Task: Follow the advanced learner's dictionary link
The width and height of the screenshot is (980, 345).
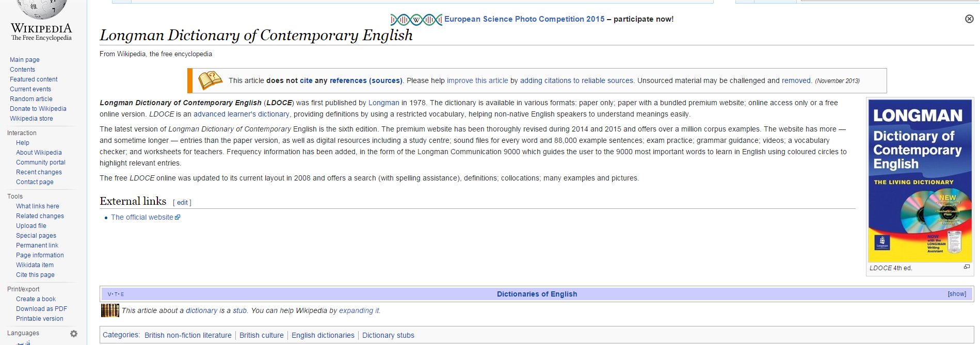Action: pyautogui.click(x=241, y=114)
